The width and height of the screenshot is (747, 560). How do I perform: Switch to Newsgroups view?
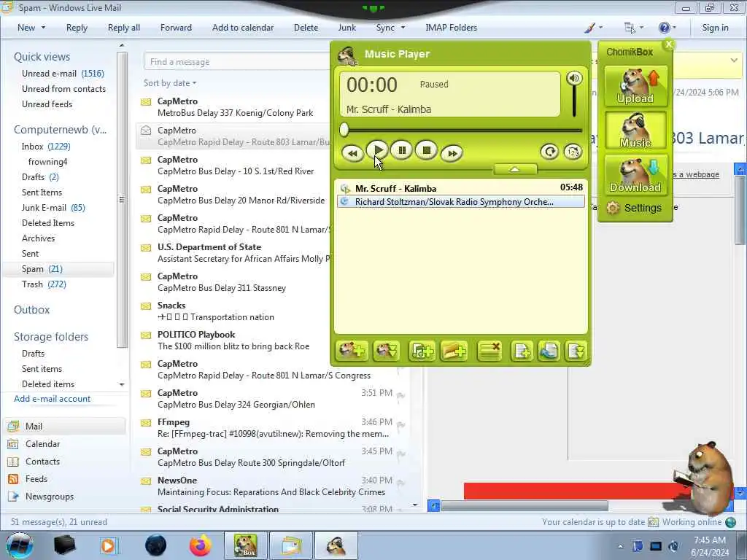click(50, 497)
